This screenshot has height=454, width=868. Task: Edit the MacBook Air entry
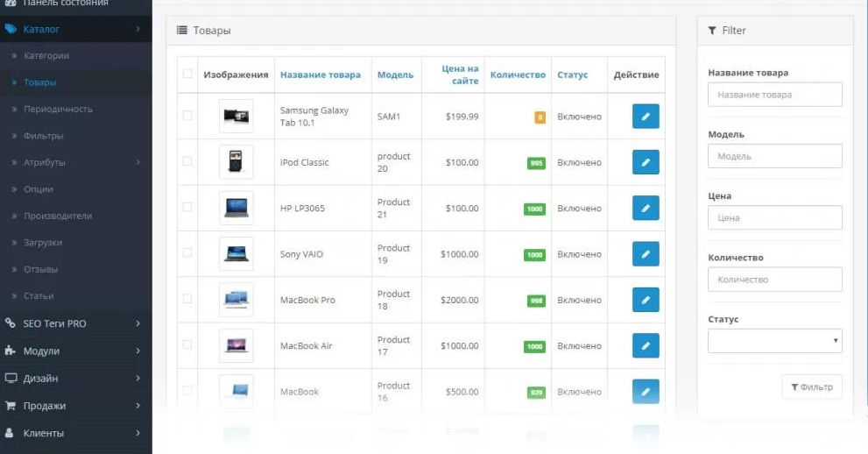point(646,346)
